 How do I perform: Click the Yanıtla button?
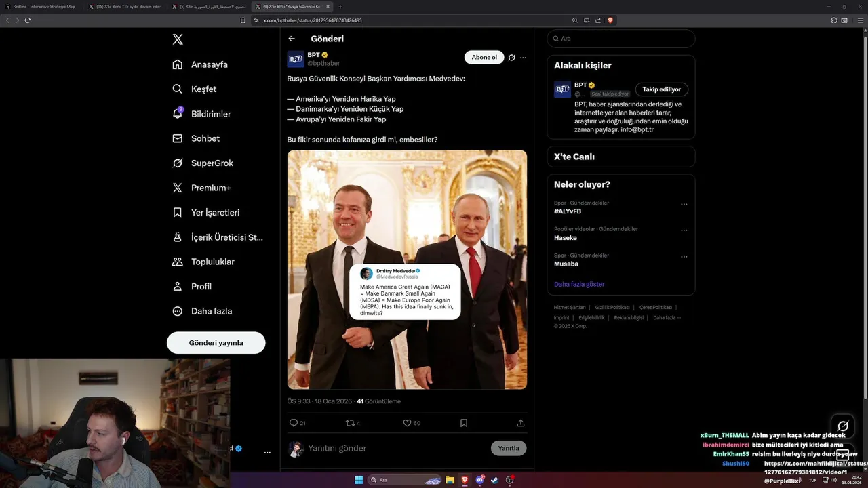click(x=509, y=448)
